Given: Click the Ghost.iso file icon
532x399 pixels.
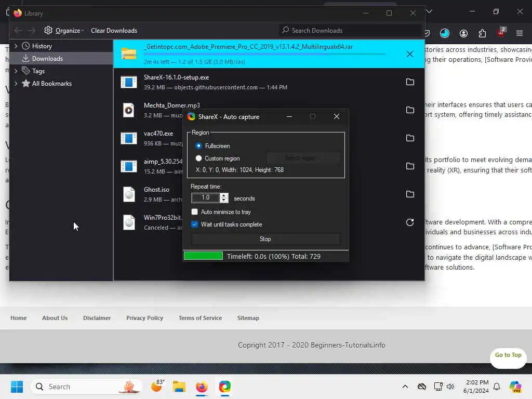Looking at the screenshot, I should (129, 194).
